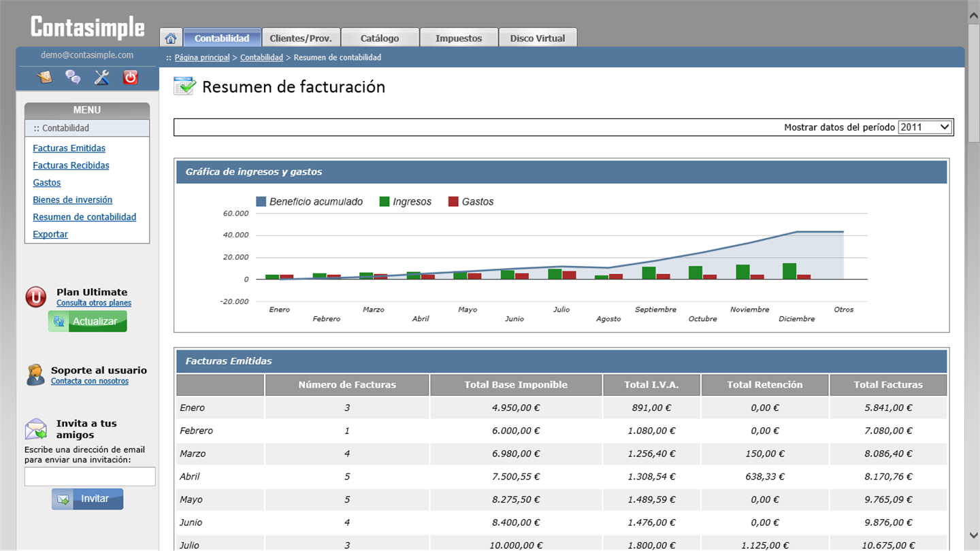
Task: Open the period year dropdown showing 2011
Action: [924, 127]
